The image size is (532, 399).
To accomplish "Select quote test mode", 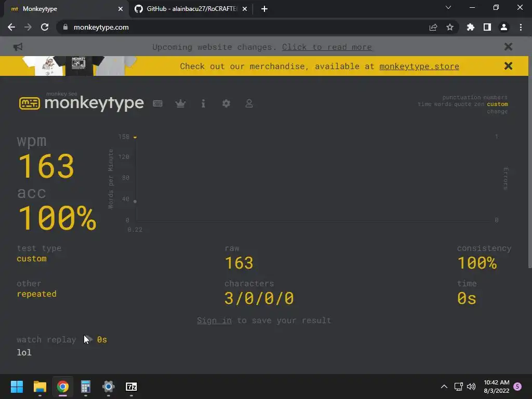I will [463, 104].
